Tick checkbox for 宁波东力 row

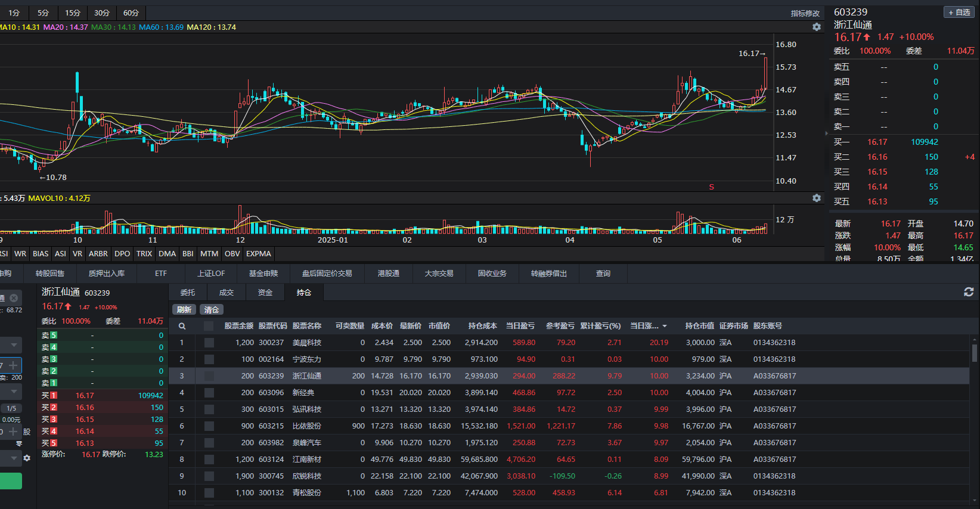coord(209,359)
